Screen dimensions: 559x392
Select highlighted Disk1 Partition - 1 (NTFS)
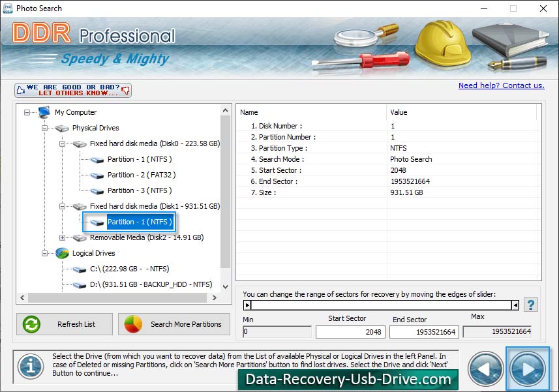140,222
